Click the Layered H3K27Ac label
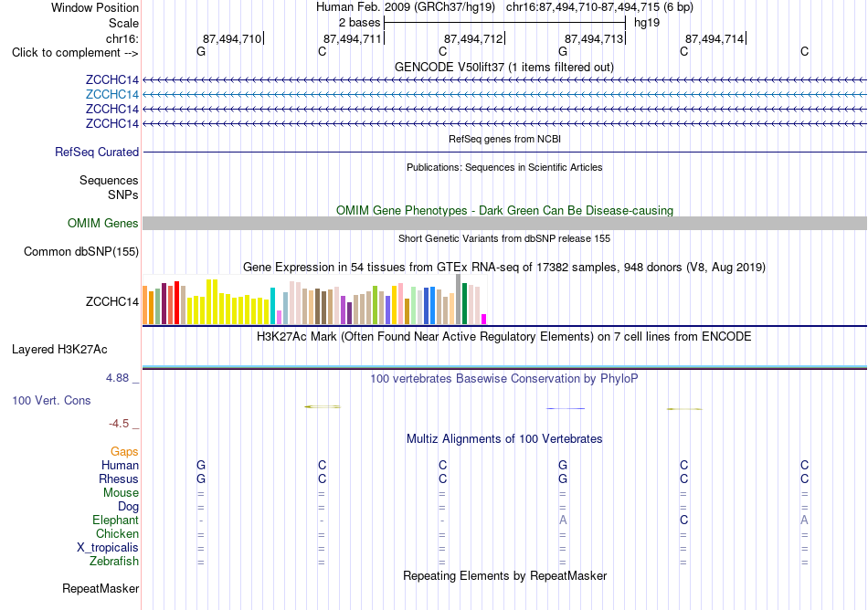 pos(59,350)
